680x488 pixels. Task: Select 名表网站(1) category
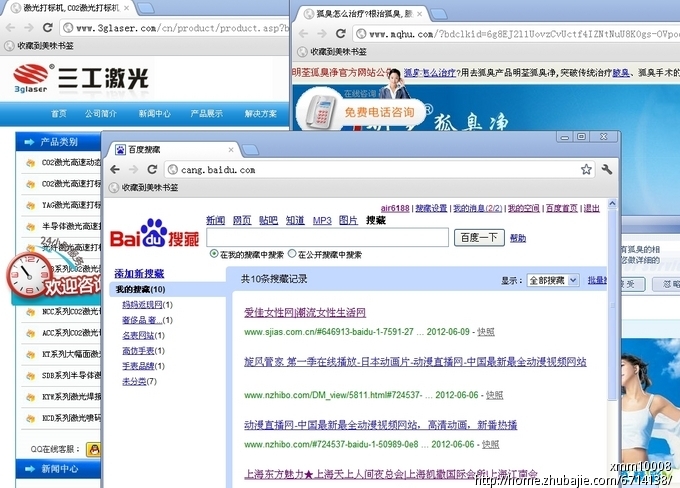[x=143, y=335]
